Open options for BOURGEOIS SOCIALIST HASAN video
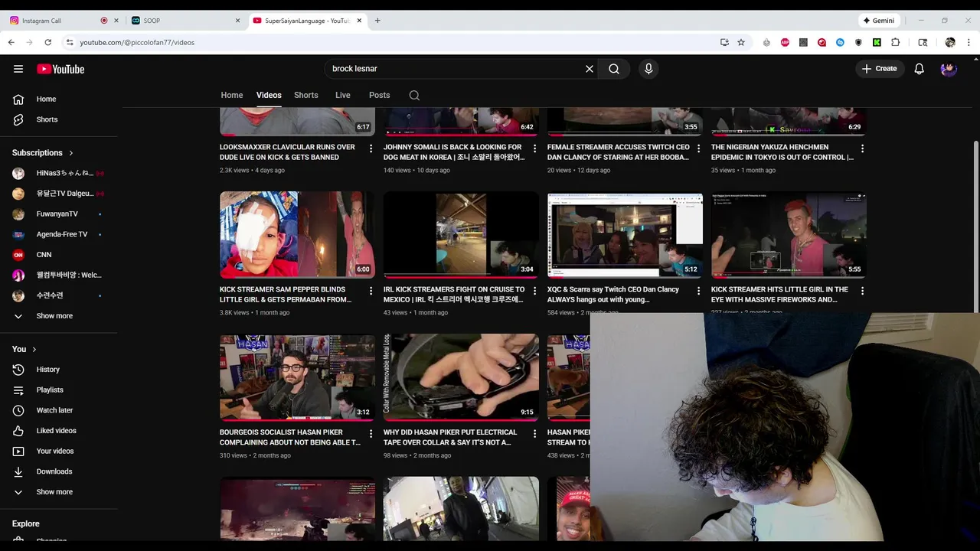The height and width of the screenshot is (551, 980). click(x=371, y=433)
